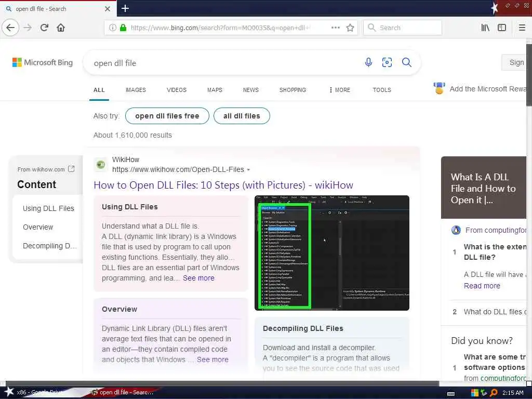Click the wikihow.com/Open-DLL-Files URL link
The width and height of the screenshot is (532, 399).
click(x=178, y=169)
